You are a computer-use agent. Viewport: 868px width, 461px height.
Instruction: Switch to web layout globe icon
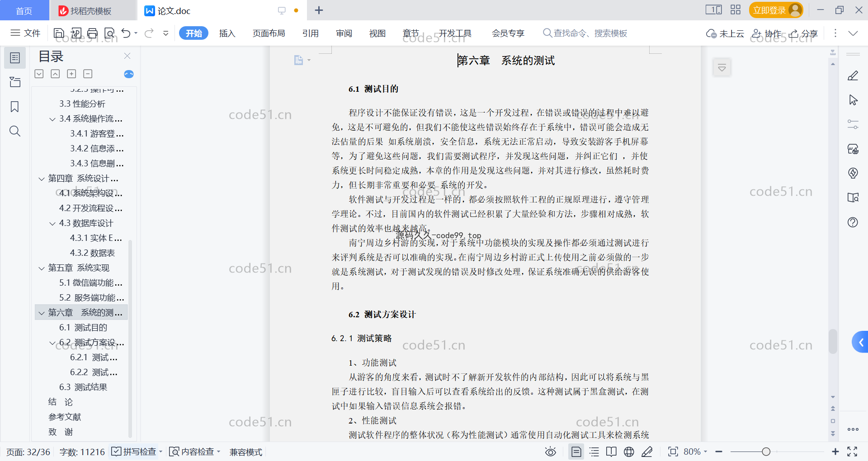629,452
